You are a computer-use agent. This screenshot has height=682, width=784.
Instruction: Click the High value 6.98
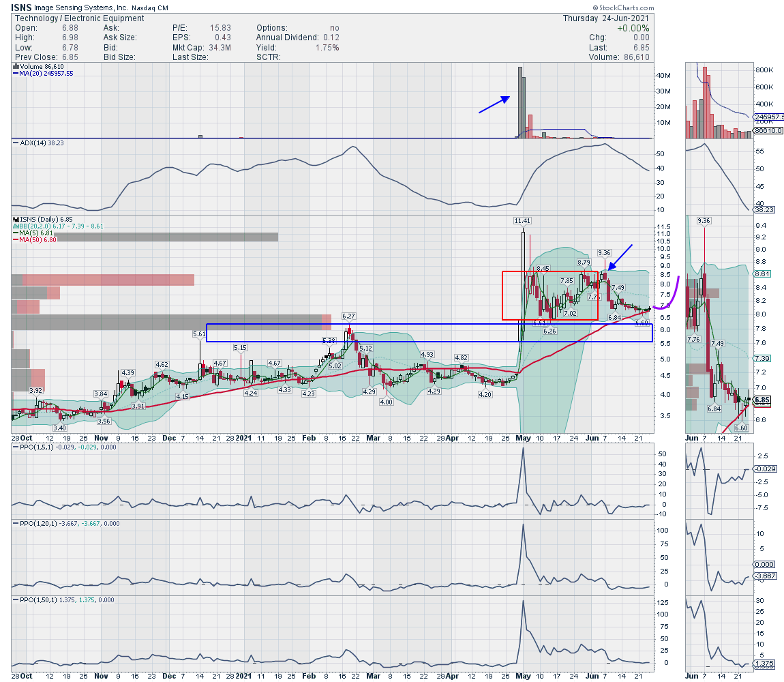(70, 38)
